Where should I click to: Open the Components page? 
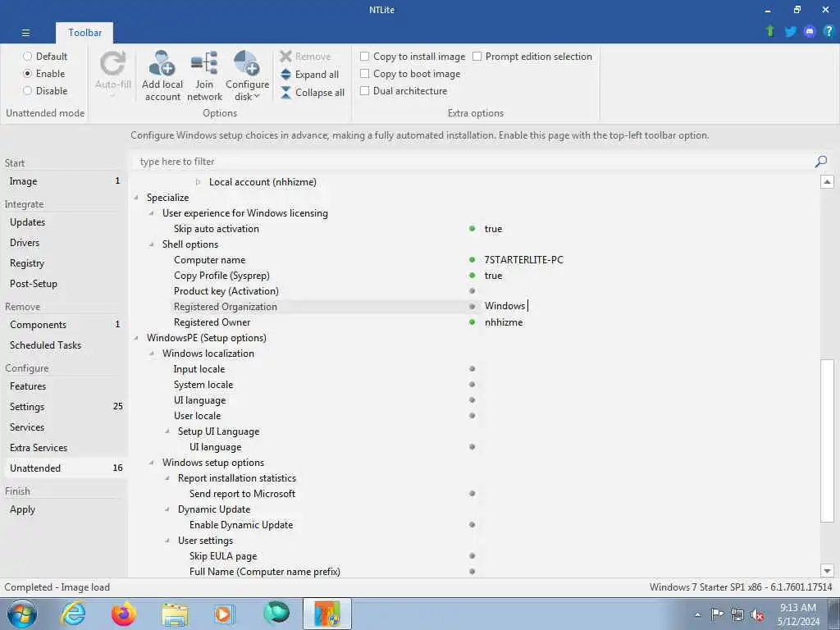tap(64, 325)
